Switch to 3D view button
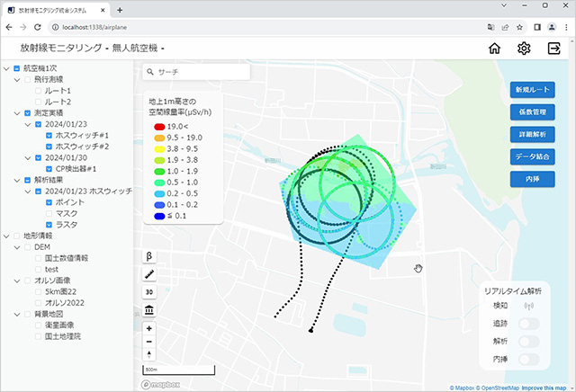Viewport: 576px width, 392px height. pos(148,292)
